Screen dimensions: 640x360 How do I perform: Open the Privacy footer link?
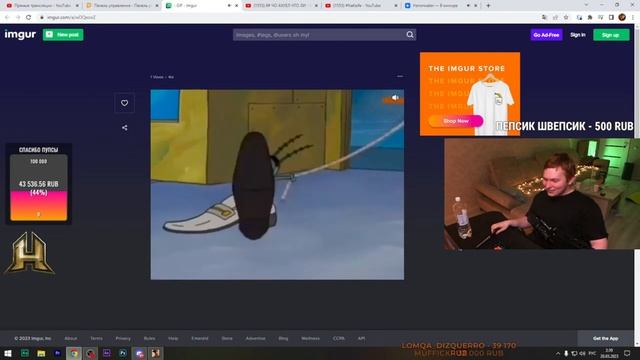pyautogui.click(x=123, y=338)
